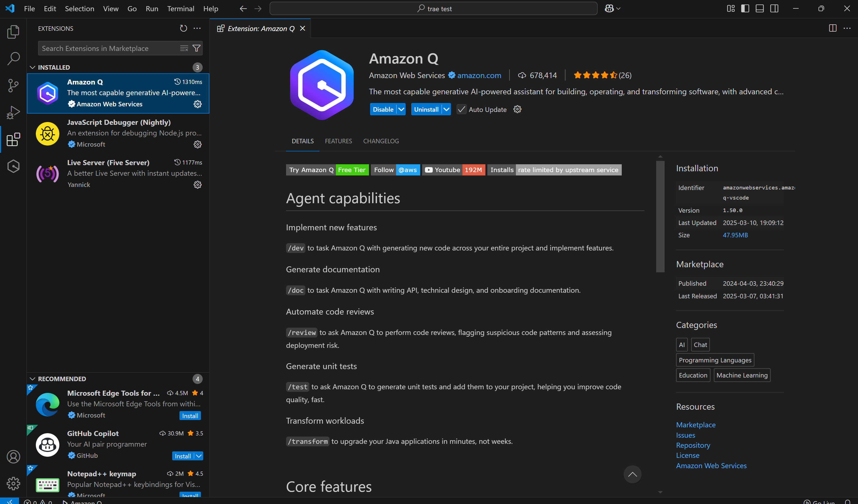Viewport: 858px width, 504px height.
Task: Click the trae test command center search
Action: pyautogui.click(x=433, y=8)
